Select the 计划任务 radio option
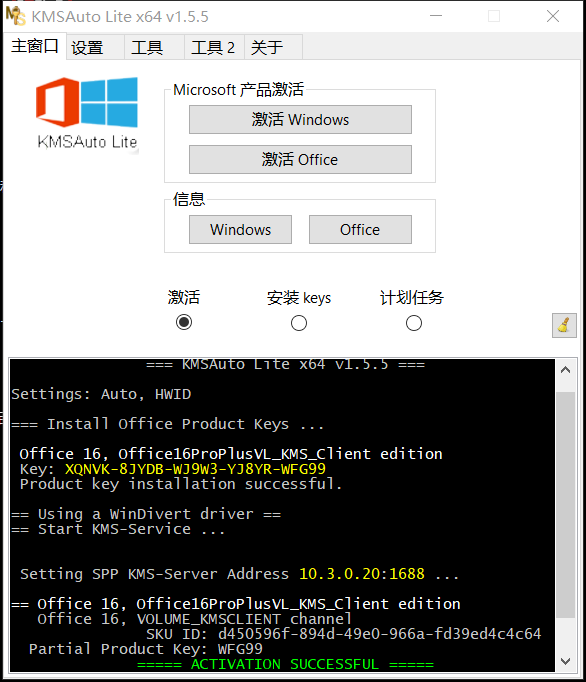The image size is (586, 682). coord(414,323)
